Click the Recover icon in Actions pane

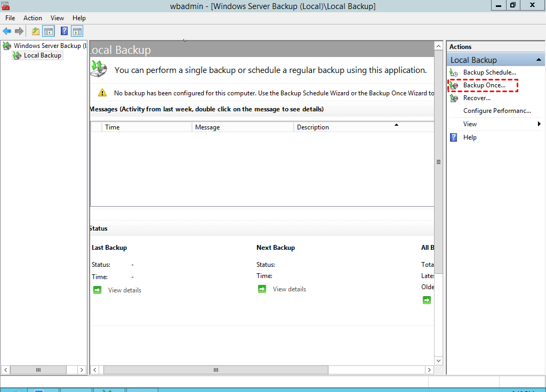pyautogui.click(x=454, y=98)
